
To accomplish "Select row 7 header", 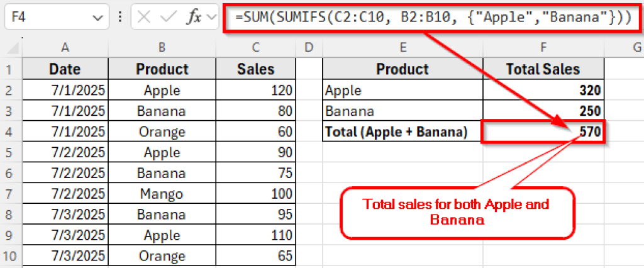I will tap(11, 194).
